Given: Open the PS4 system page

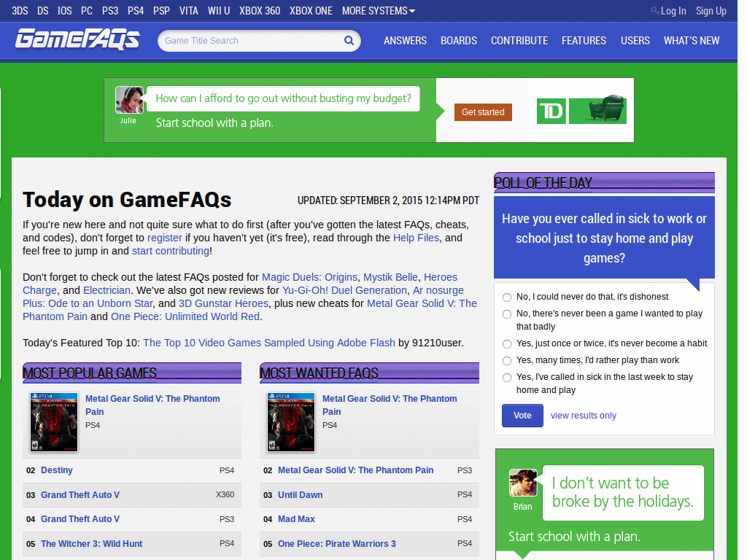Looking at the screenshot, I should [136, 10].
